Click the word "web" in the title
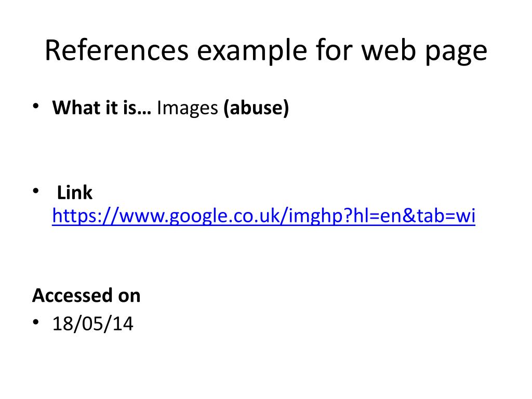 (x=389, y=50)
